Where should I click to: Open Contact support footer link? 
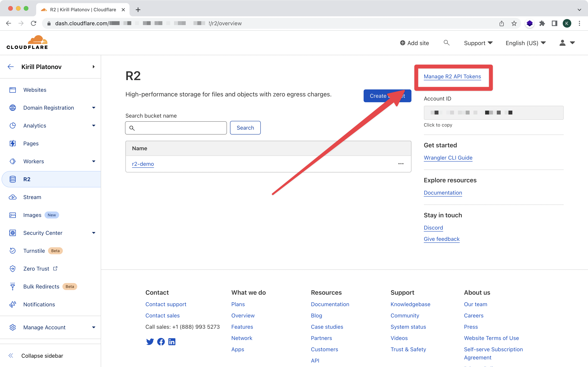[166, 304]
